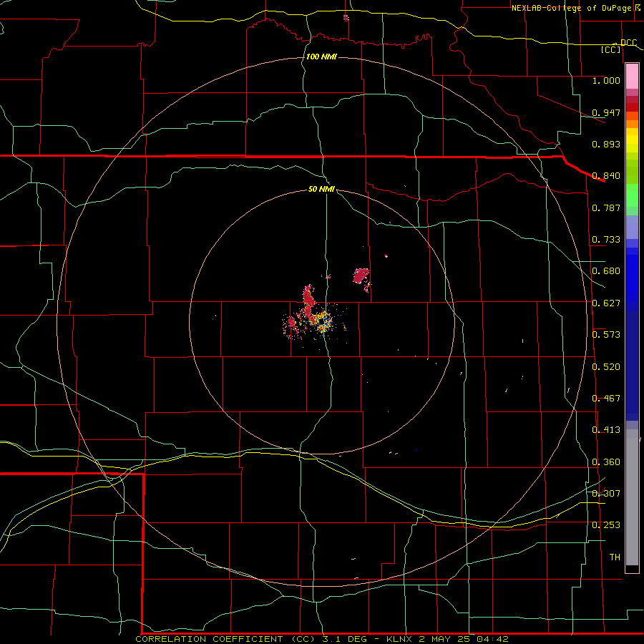Screen dimensions: 644x644
Task: Click the 0.307 scale value
Action: coord(606,493)
